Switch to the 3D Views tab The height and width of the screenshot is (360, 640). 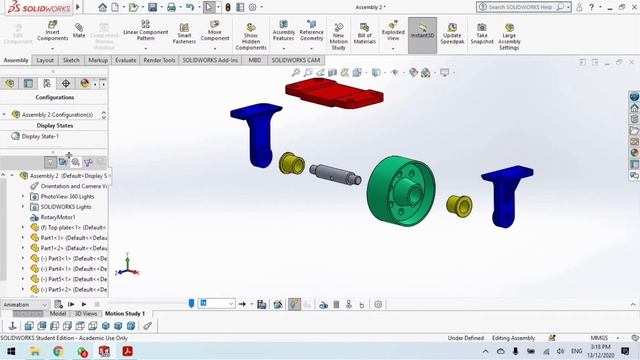pyautogui.click(x=86, y=313)
